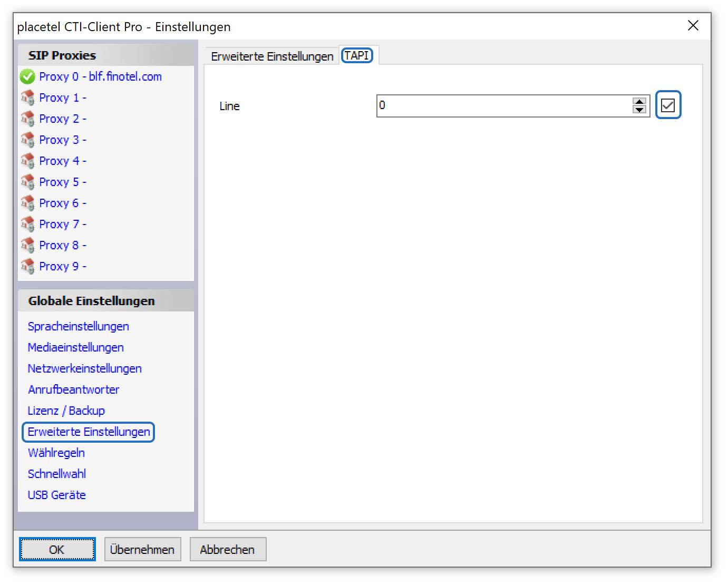Open the Anrufbeantworter settings

pyautogui.click(x=74, y=390)
